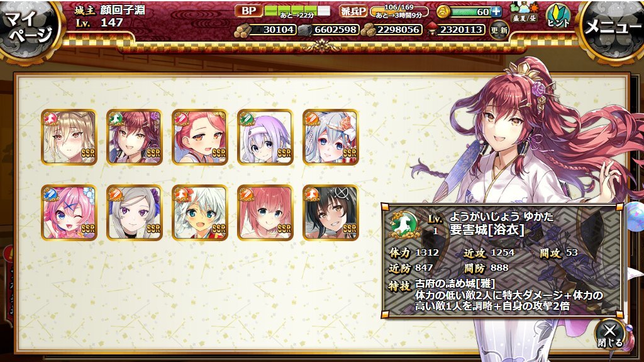Select the black-haired SSR character thumbnail
Viewport: 644px width, 362px height.
(331, 213)
